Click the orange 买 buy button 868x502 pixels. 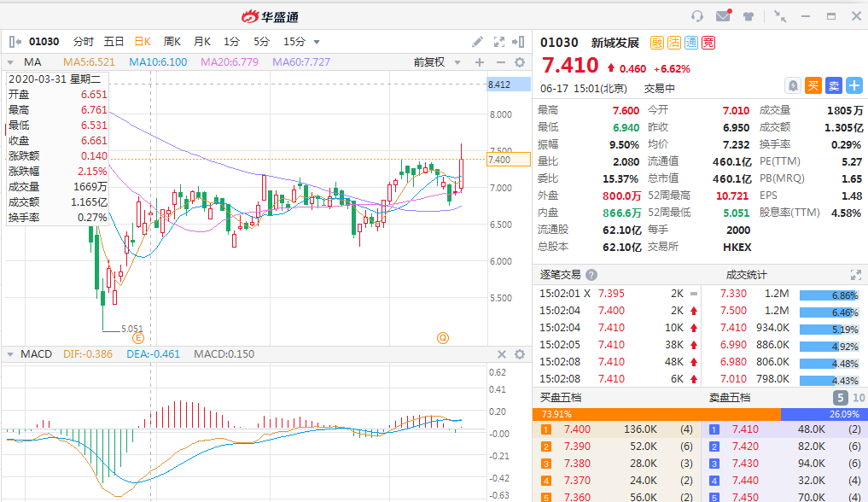pyautogui.click(x=813, y=85)
